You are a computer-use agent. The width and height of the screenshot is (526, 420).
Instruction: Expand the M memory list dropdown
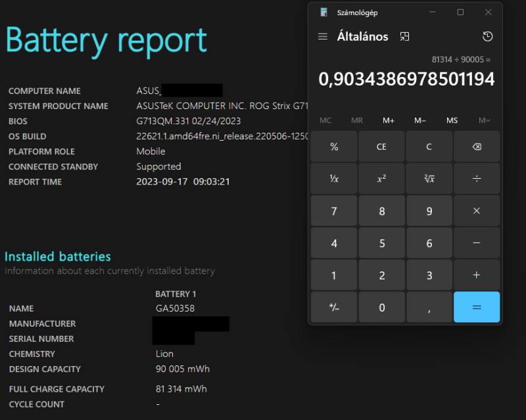484,120
